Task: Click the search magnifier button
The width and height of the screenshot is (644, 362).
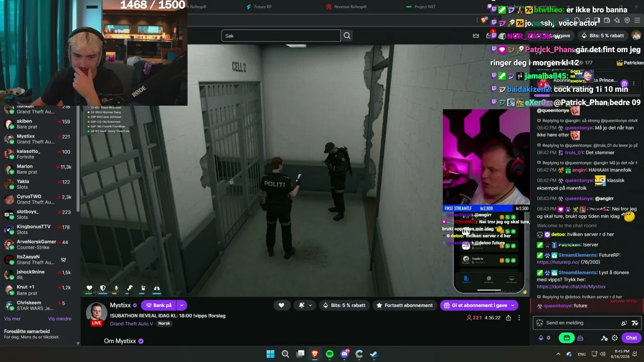Action: pyautogui.click(x=347, y=36)
